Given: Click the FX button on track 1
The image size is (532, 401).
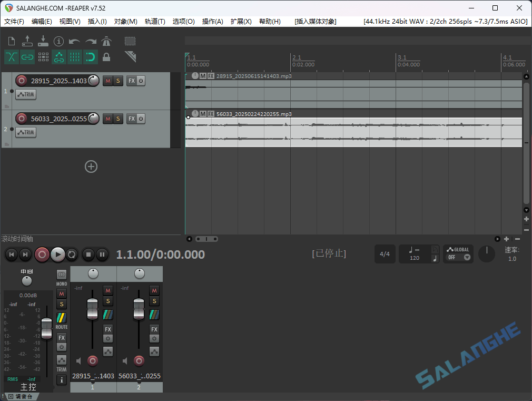Looking at the screenshot, I should 130,80.
